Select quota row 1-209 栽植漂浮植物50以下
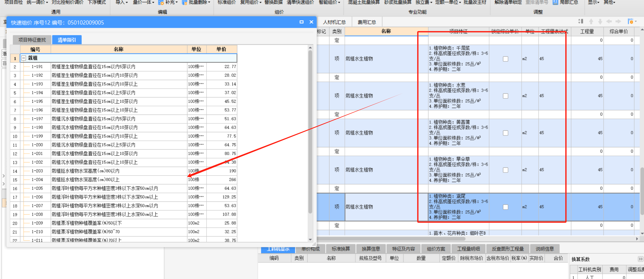 [124, 223]
